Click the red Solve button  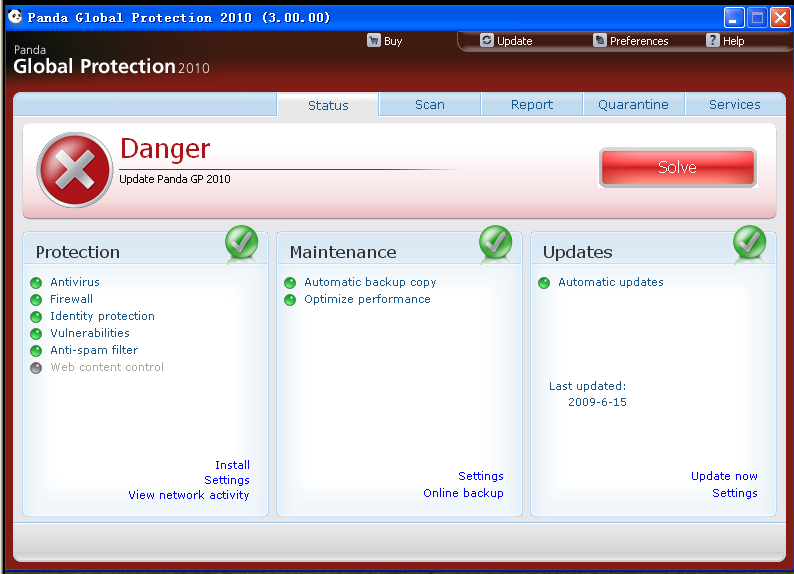pos(678,167)
